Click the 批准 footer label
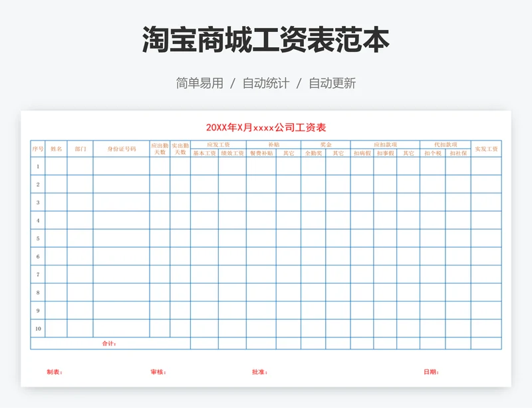Viewport: 532px width, 408px height. click(259, 372)
